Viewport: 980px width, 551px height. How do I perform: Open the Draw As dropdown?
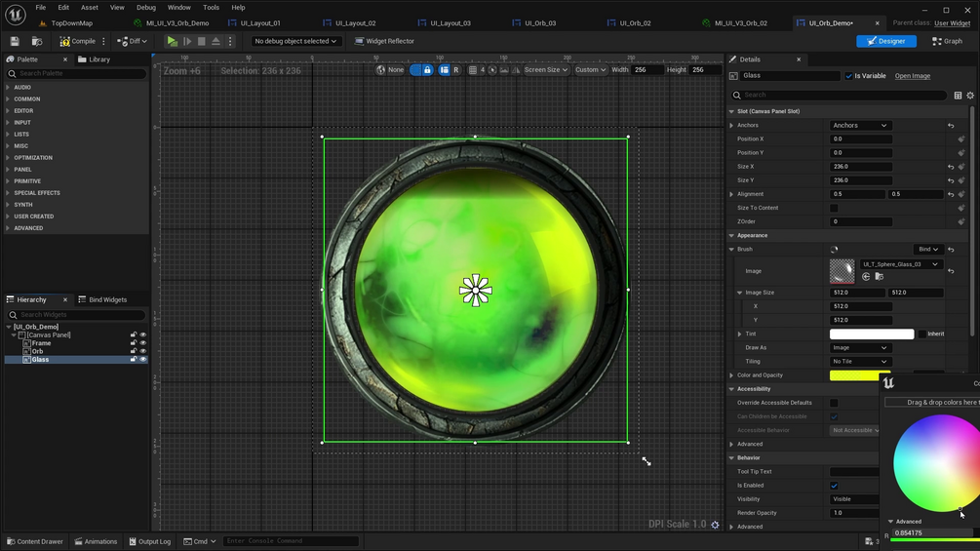click(859, 348)
